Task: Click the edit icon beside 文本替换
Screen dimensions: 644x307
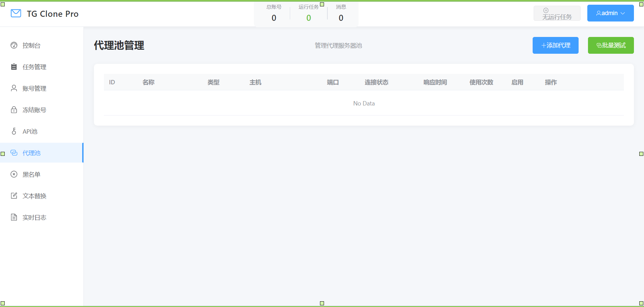Action: [14, 196]
